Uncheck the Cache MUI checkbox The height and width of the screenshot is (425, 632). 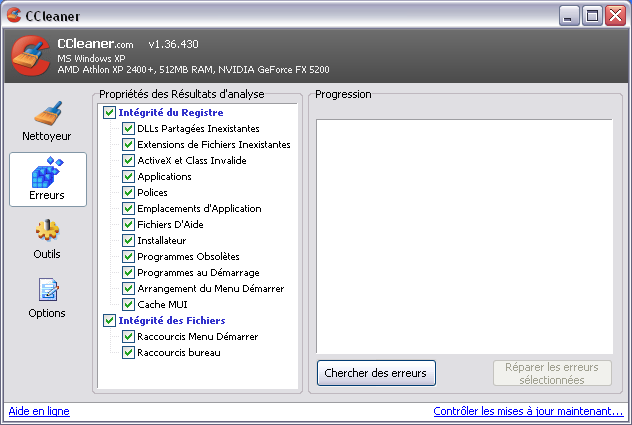coord(128,304)
